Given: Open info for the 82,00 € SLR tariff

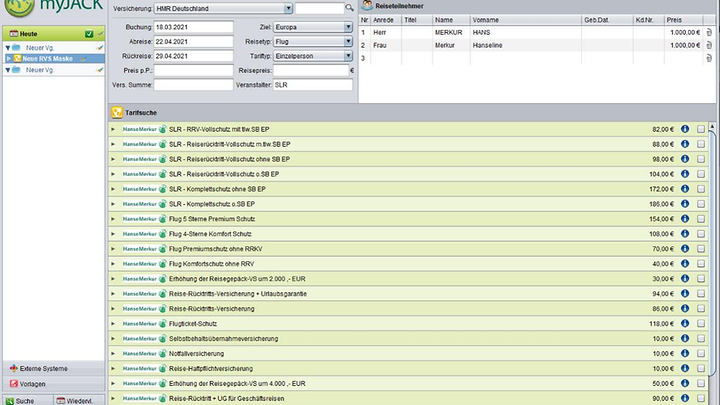Looking at the screenshot, I should pos(685,129).
